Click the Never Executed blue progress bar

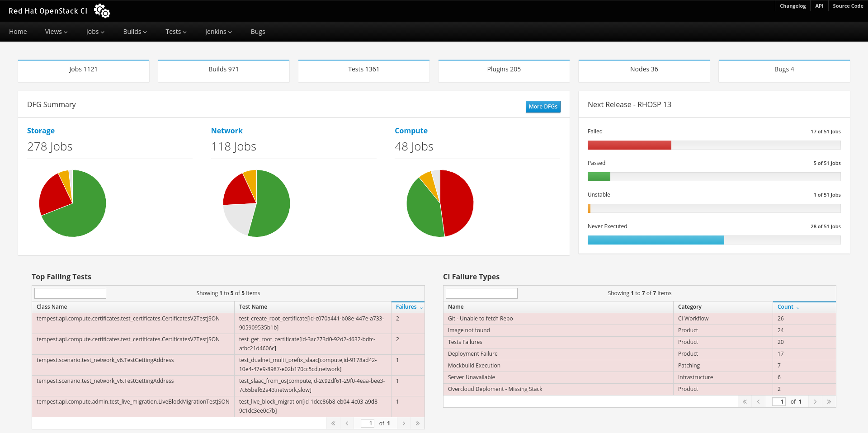(x=656, y=240)
